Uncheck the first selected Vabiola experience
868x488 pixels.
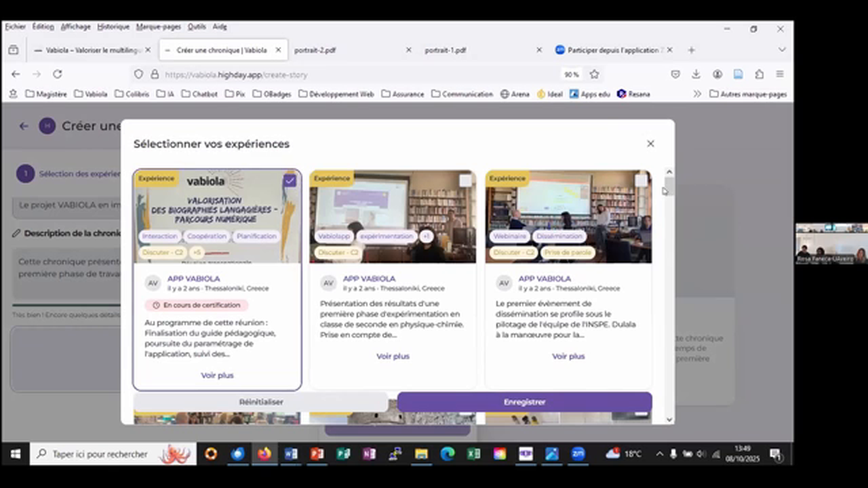(x=290, y=180)
